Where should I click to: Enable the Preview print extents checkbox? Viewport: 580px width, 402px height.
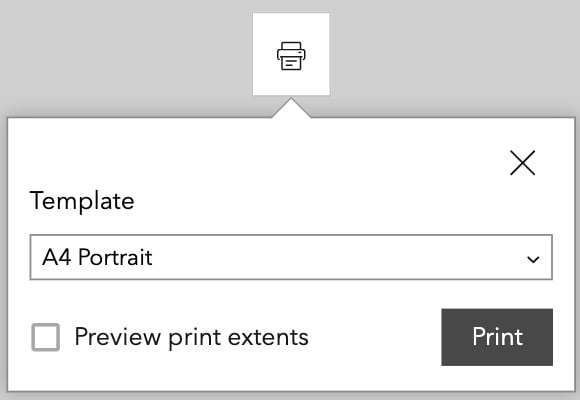[x=45, y=337]
